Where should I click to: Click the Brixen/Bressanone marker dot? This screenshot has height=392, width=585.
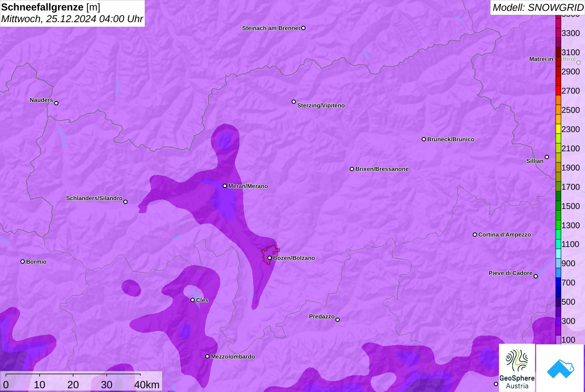point(352,169)
